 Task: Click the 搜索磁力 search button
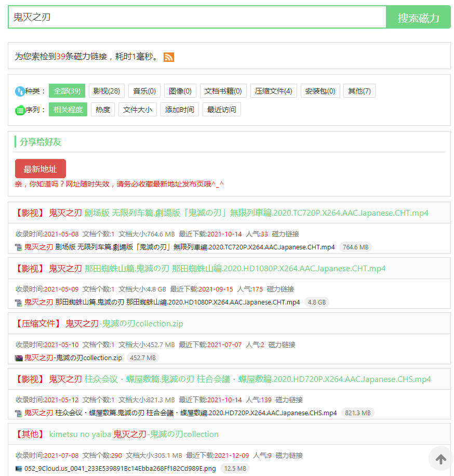pos(418,17)
